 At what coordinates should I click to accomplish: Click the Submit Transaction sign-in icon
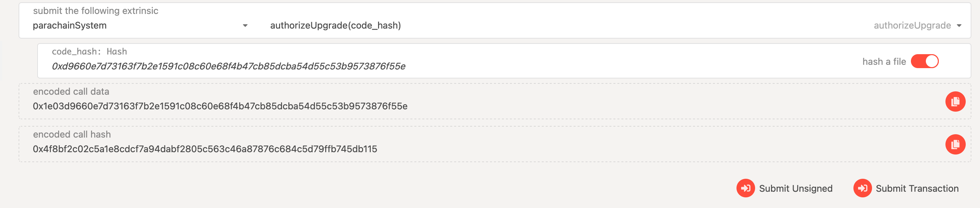[x=862, y=188]
